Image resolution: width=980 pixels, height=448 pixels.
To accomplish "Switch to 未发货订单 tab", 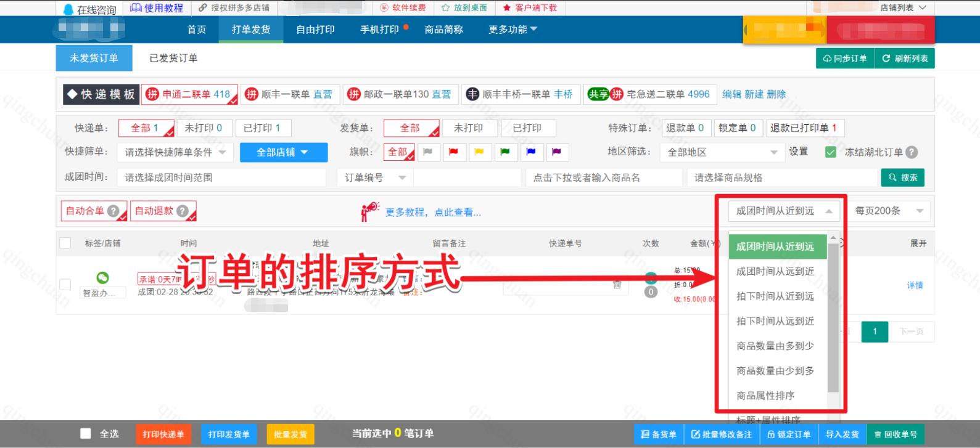I will coord(94,58).
